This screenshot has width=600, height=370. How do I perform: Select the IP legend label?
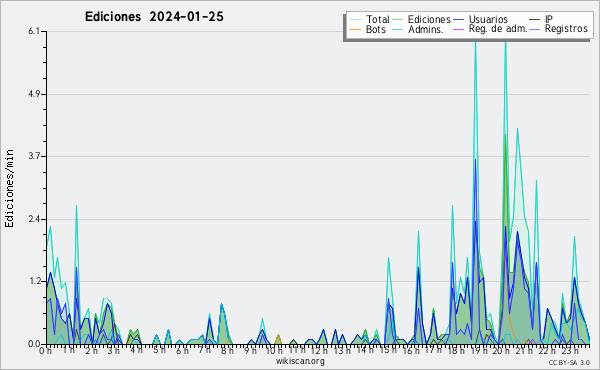pos(549,19)
